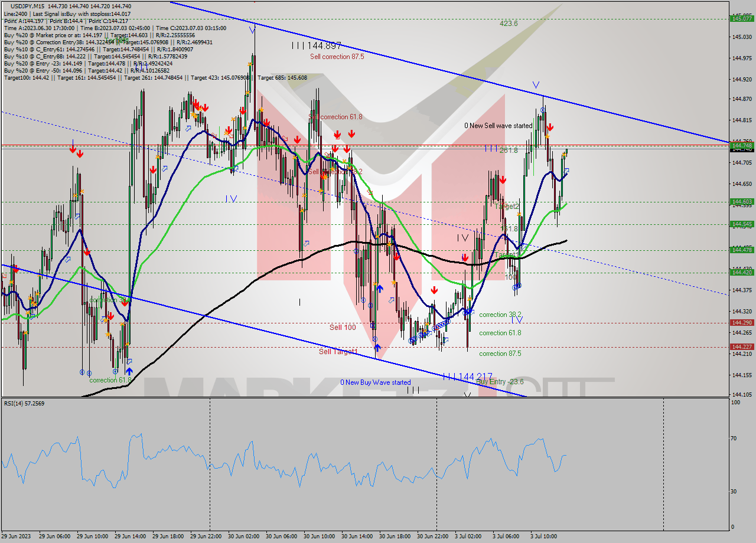Click the red down arrow above "correction 38.2"
The height and width of the screenshot is (543, 756).
click(x=434, y=289)
